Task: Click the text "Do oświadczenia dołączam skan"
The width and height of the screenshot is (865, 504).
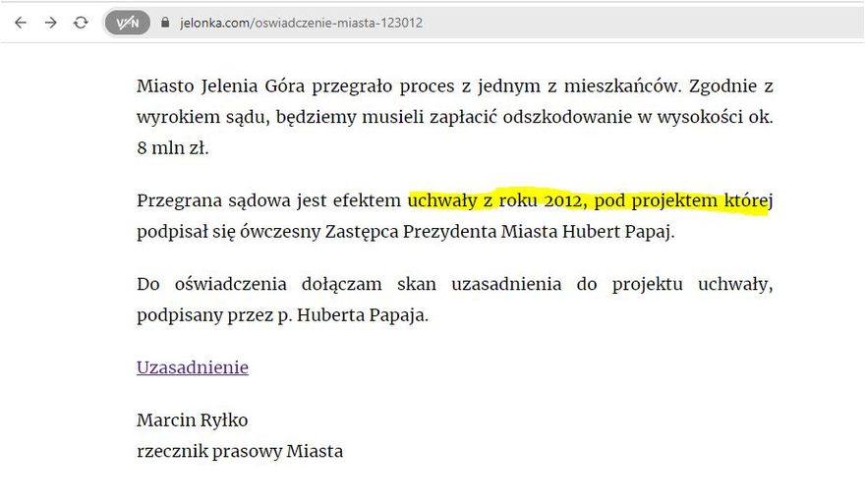Action: (286, 284)
